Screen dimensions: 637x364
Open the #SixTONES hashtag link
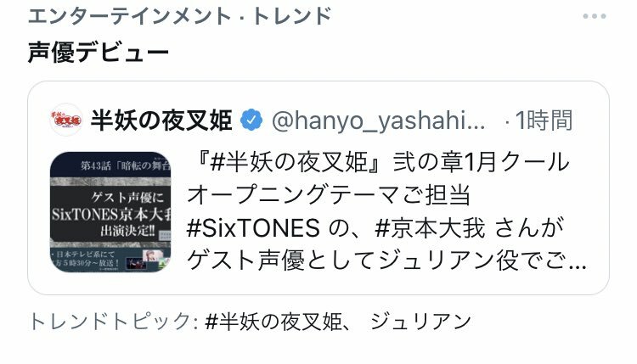coord(253,227)
